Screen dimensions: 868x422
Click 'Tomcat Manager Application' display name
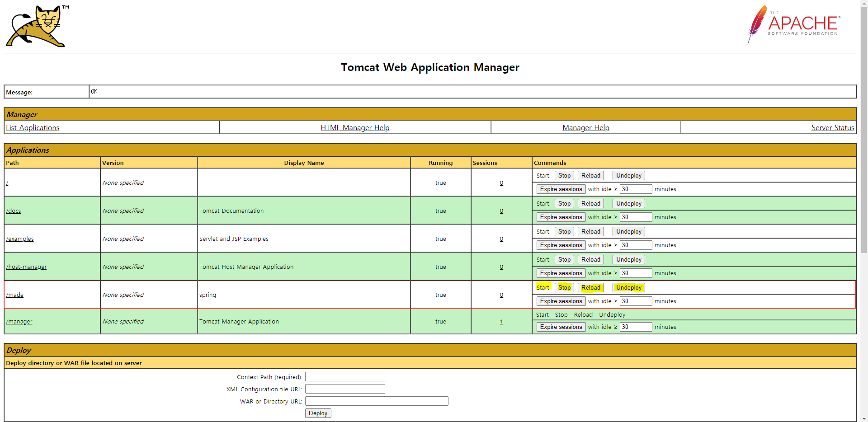239,322
